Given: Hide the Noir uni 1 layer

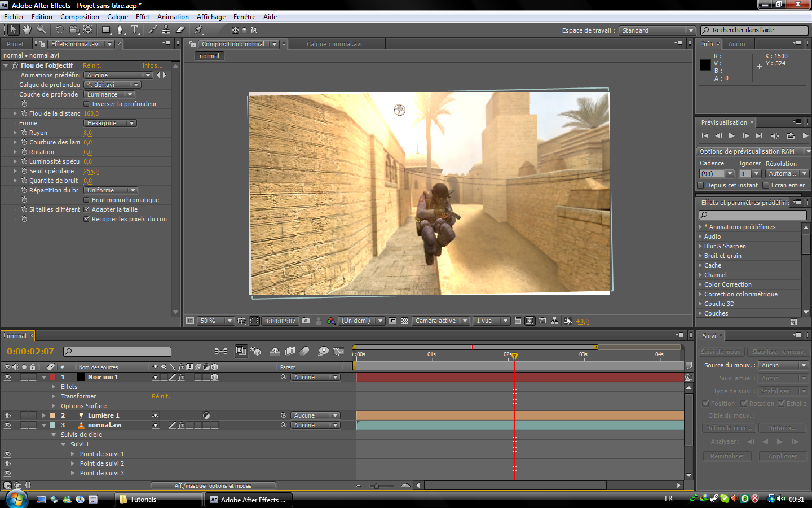Looking at the screenshot, I should point(7,377).
